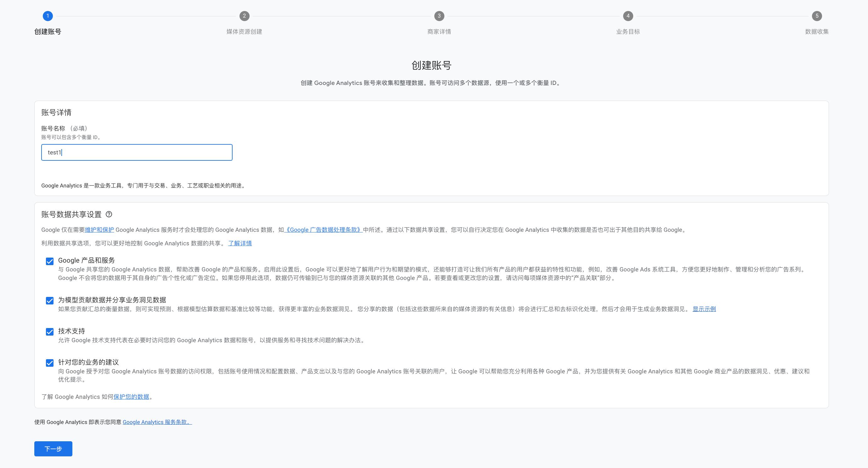
Task: Click the step 5 circle 数据收集
Action: [x=816, y=16]
